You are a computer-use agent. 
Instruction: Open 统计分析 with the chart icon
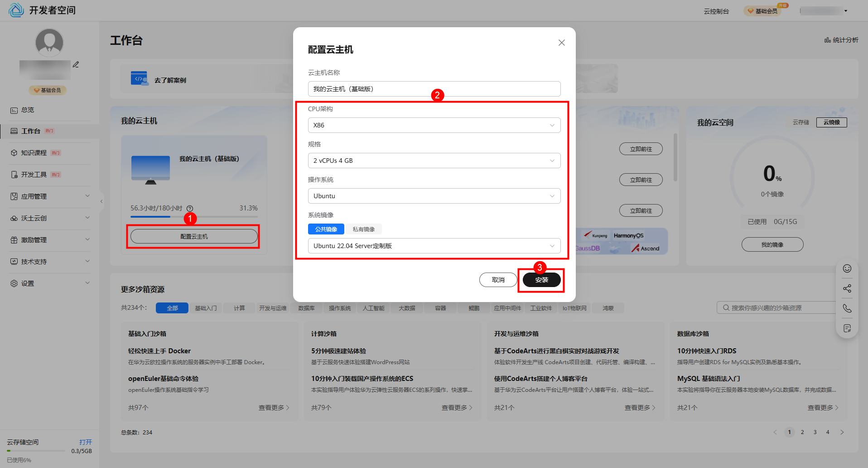tap(841, 40)
